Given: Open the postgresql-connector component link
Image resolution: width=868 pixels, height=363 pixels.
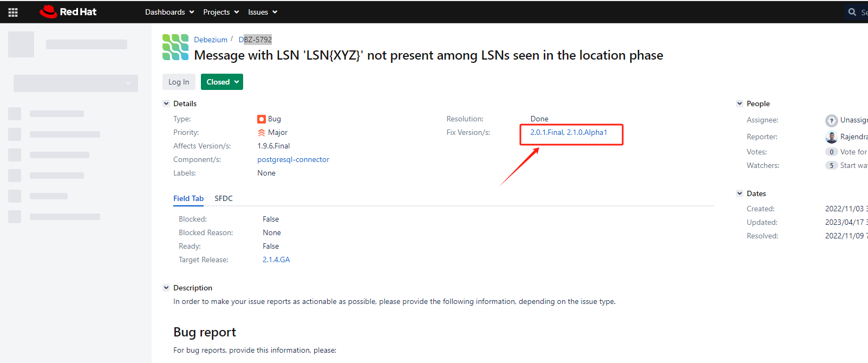Looking at the screenshot, I should pyautogui.click(x=293, y=159).
